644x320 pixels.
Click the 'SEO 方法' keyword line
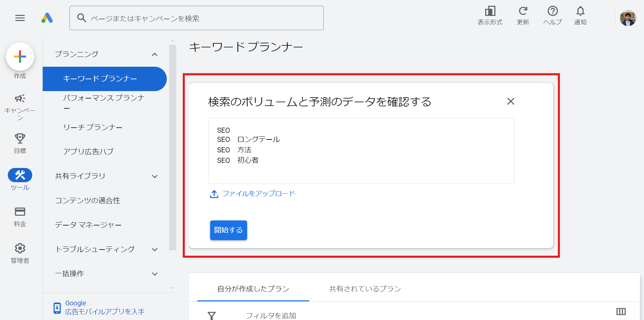pyautogui.click(x=234, y=150)
